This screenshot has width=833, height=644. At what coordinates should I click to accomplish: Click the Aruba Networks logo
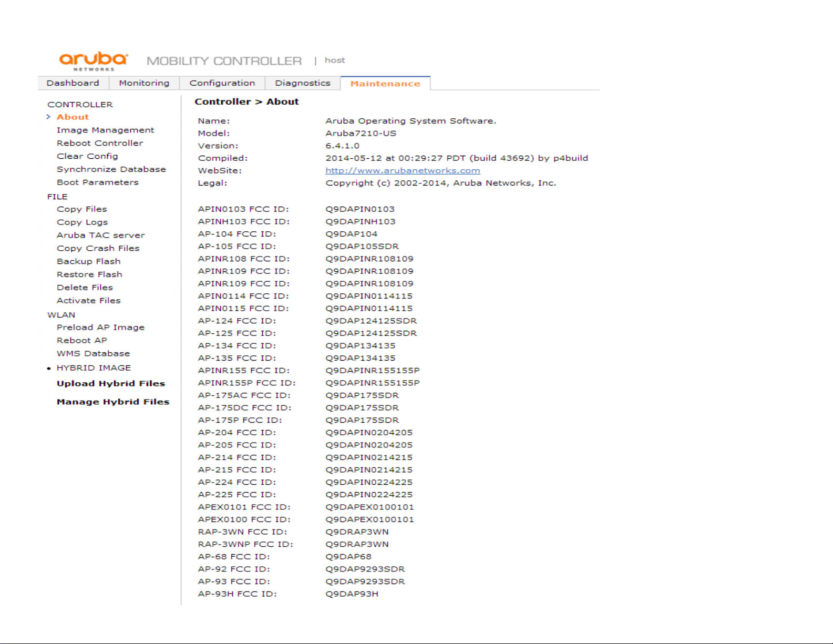coord(94,61)
